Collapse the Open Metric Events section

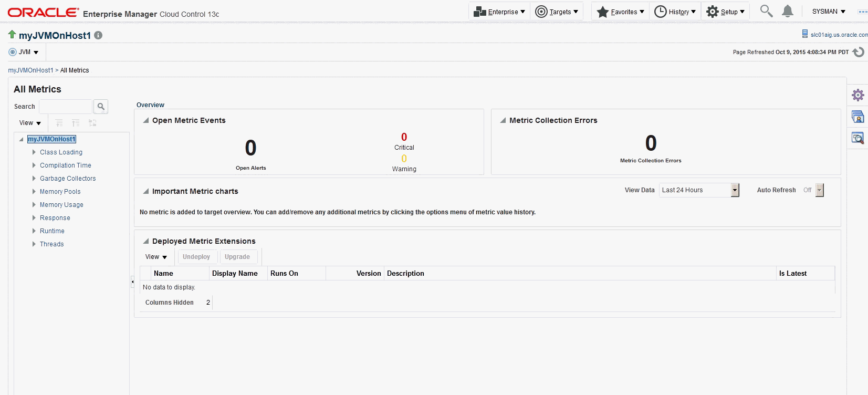point(146,120)
